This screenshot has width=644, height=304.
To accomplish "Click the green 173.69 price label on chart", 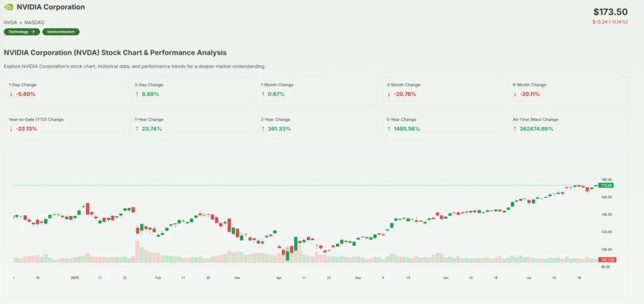I will pos(606,185).
